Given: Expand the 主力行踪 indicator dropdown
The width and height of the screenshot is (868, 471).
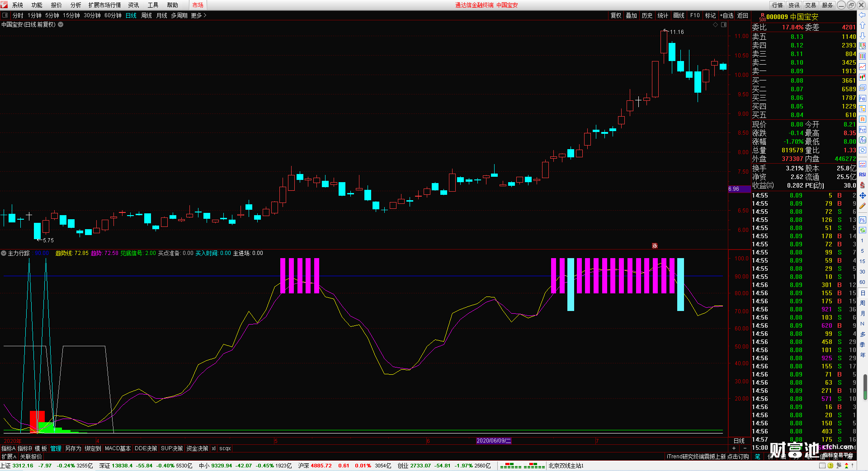Looking at the screenshot, I should click(x=4, y=253).
